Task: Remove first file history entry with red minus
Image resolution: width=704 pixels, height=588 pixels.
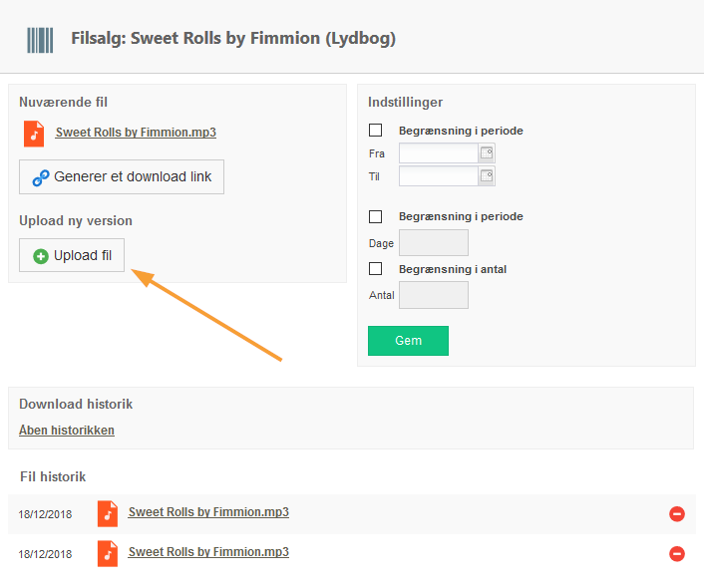Action: [x=677, y=513]
